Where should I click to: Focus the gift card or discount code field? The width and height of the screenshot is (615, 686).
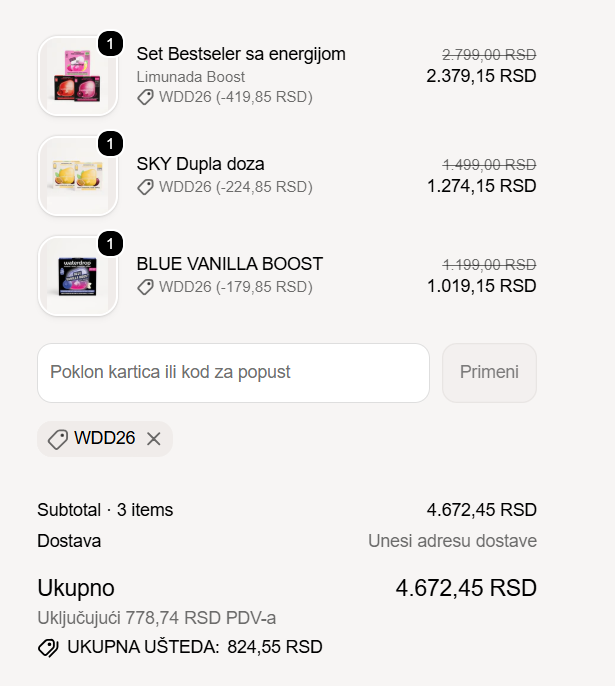tap(234, 373)
